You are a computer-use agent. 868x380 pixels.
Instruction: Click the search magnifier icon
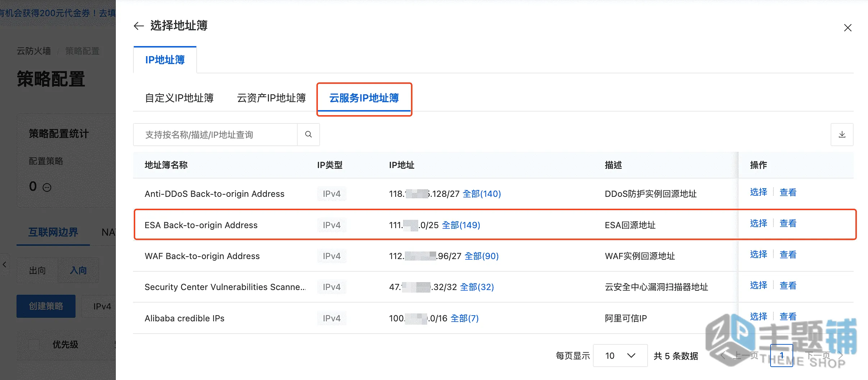point(309,135)
